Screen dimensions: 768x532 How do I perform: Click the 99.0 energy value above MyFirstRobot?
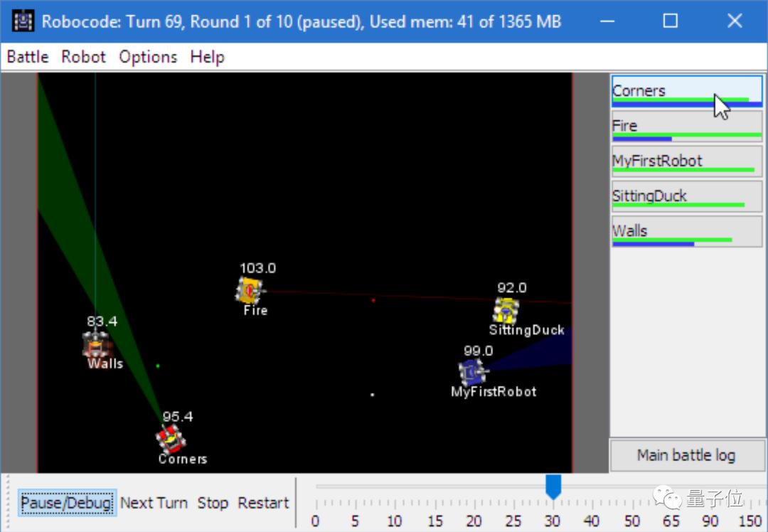(x=478, y=351)
